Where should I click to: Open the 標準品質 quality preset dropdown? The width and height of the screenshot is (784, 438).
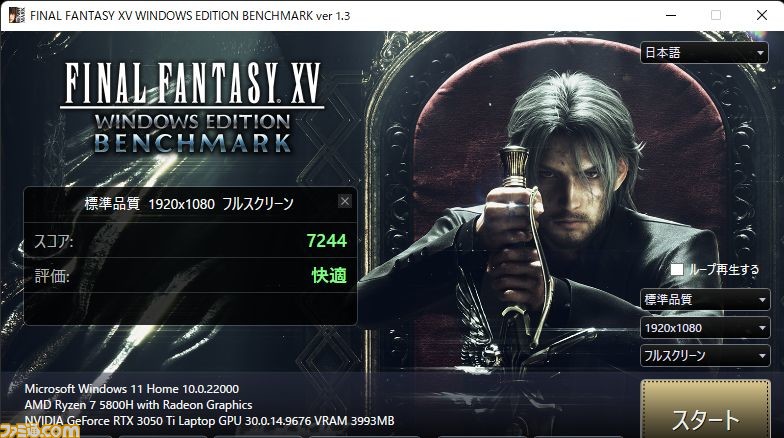point(705,300)
